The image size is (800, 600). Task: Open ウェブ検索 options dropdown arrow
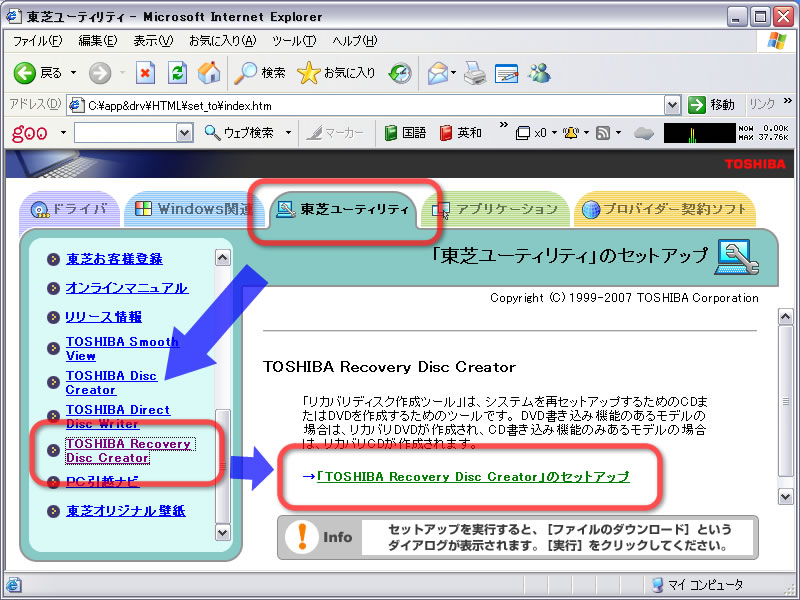point(288,133)
